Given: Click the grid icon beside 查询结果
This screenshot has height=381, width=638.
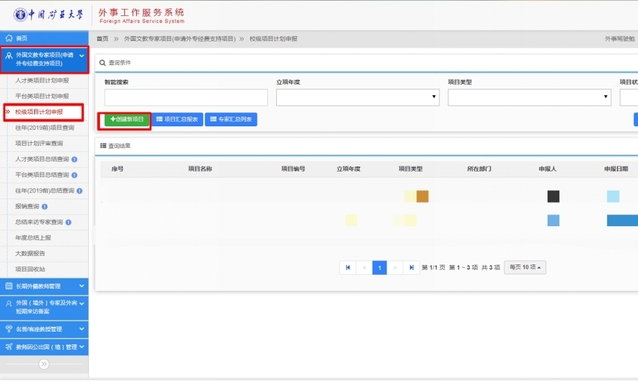Looking at the screenshot, I should 103,146.
